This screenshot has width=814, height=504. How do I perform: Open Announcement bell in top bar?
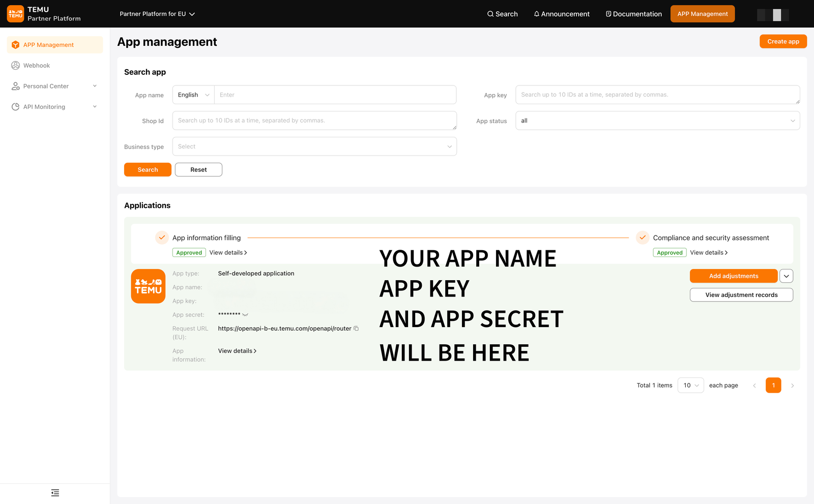tap(562, 14)
